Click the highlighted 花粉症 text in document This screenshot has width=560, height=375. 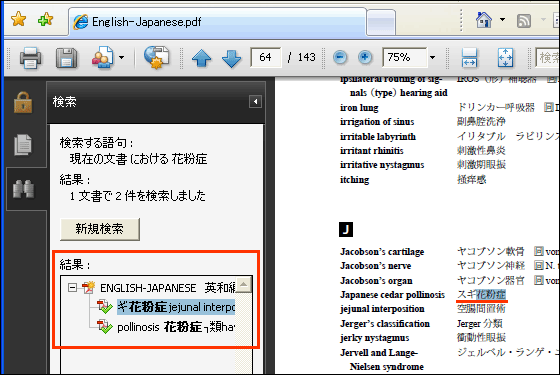[x=491, y=294]
